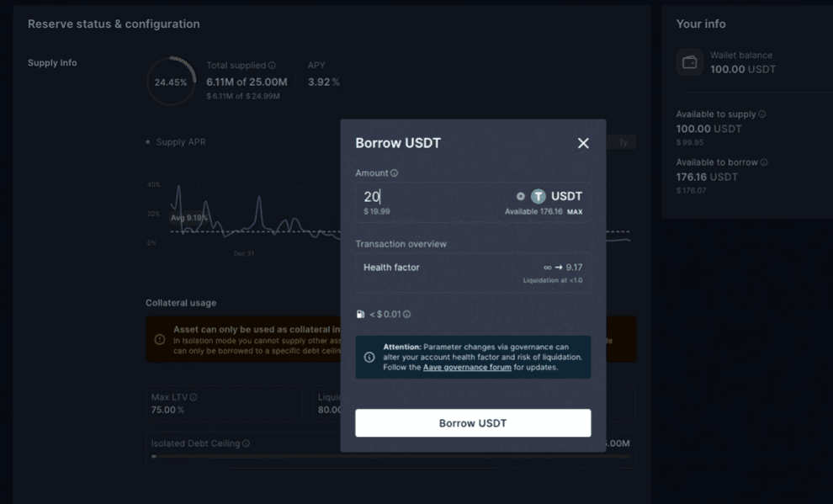Click the Attention notice info icon
The image size is (833, 504).
pos(369,357)
